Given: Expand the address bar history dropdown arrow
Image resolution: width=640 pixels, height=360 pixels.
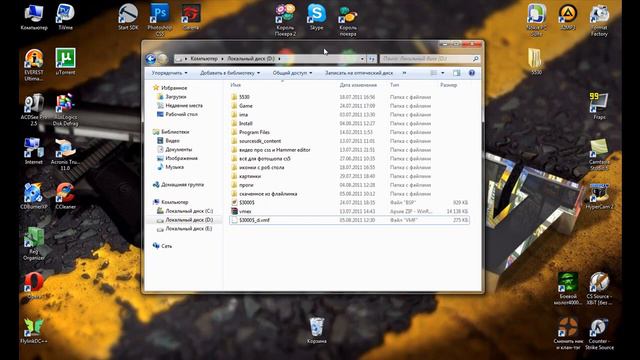Looking at the screenshot, I should tap(362, 59).
